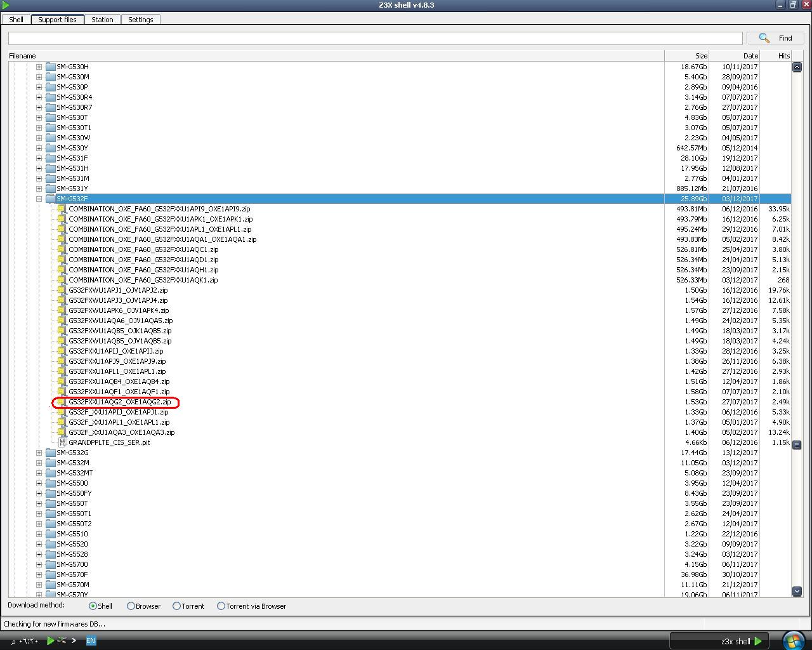The image size is (812, 650).
Task: Expand the SM-G532M folder
Action: tap(39, 463)
